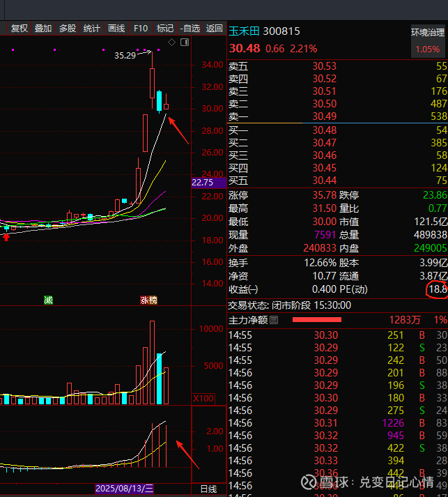This screenshot has height=497, width=448.
Task: Select the 买三 price 30.46
Action: tap(325, 155)
